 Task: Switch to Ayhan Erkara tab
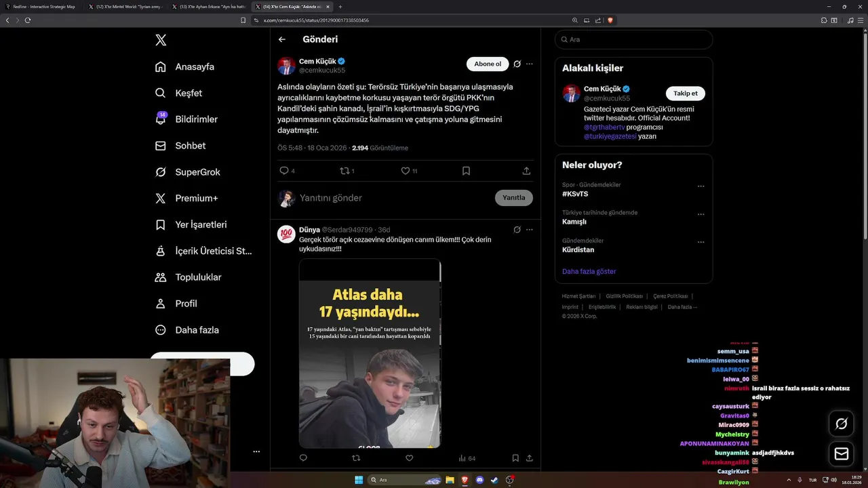tap(209, 6)
